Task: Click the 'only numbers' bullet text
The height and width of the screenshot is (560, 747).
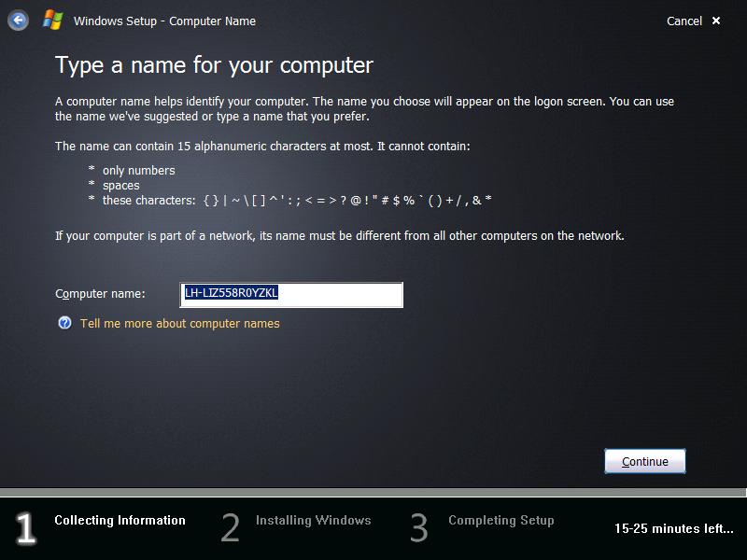Action: pyautogui.click(x=138, y=171)
